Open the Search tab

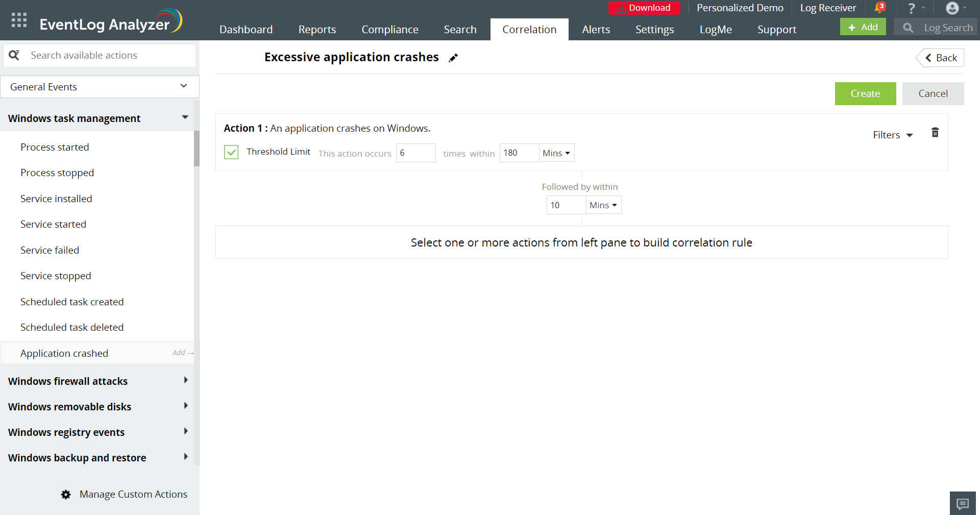[x=460, y=30]
